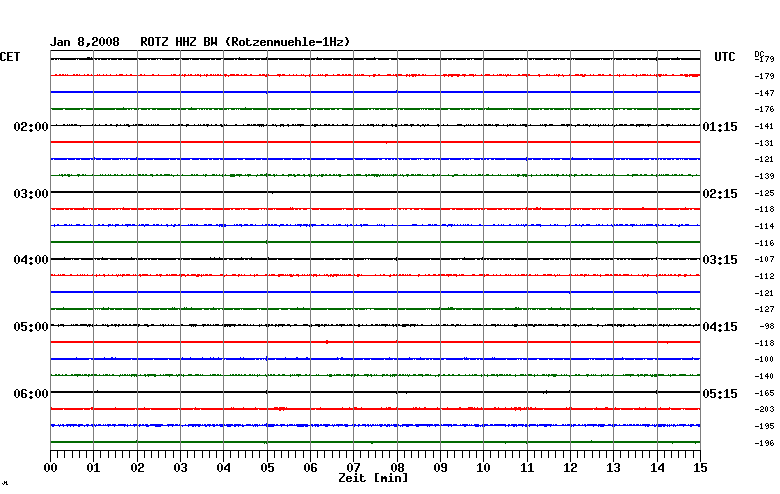The width and height of the screenshot is (780, 494).
Task: Click the black seismic trace at 06:00 CET
Action: 375,392
